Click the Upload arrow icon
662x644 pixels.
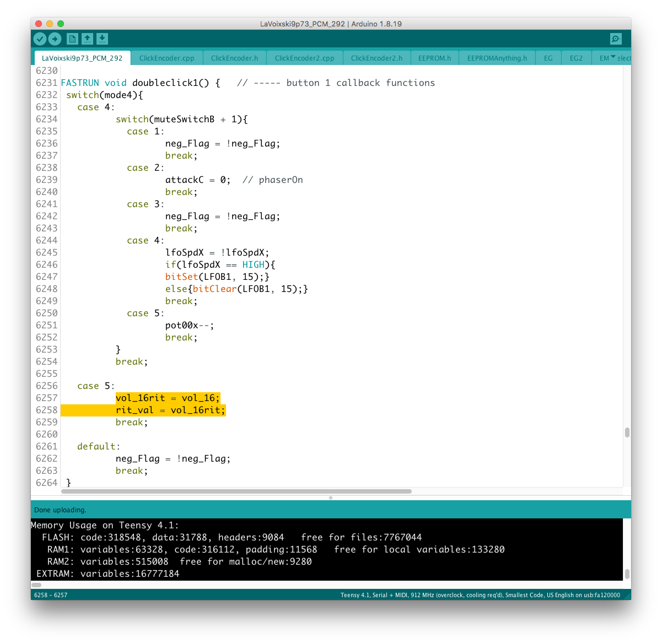(x=55, y=39)
